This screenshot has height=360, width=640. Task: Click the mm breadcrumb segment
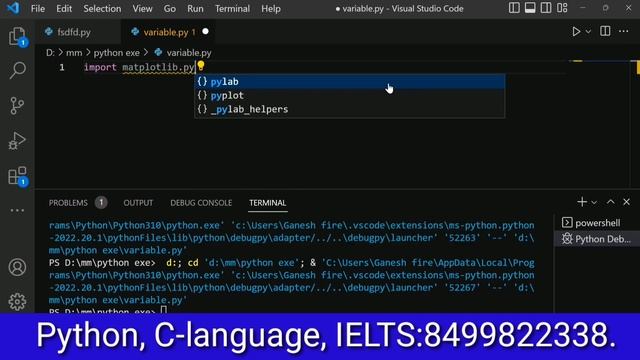coord(74,53)
